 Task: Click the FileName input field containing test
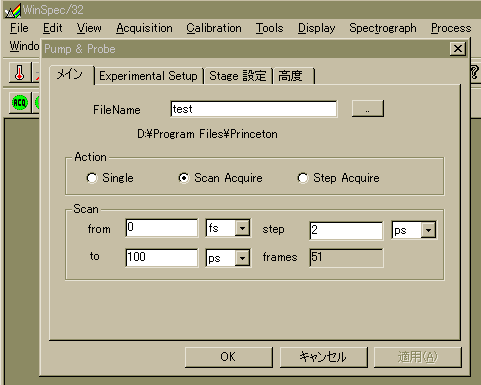point(254,109)
